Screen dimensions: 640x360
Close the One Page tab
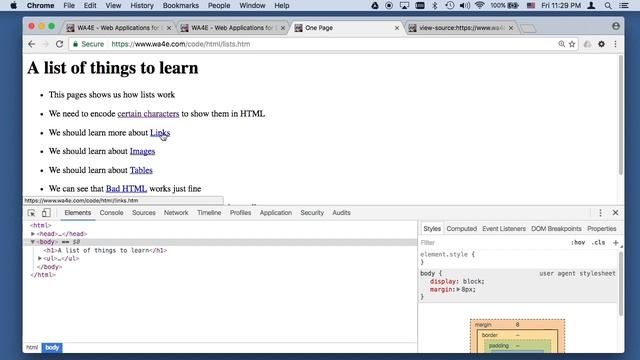point(397,28)
